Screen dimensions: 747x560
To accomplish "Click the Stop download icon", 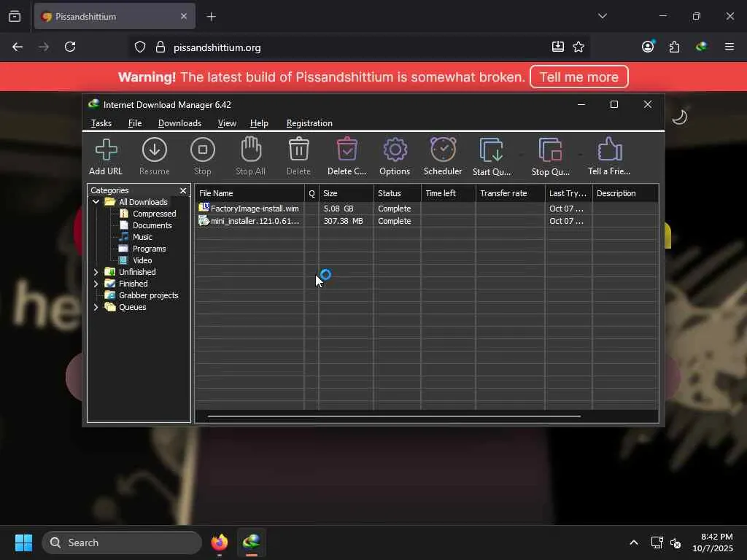I will click(x=203, y=156).
